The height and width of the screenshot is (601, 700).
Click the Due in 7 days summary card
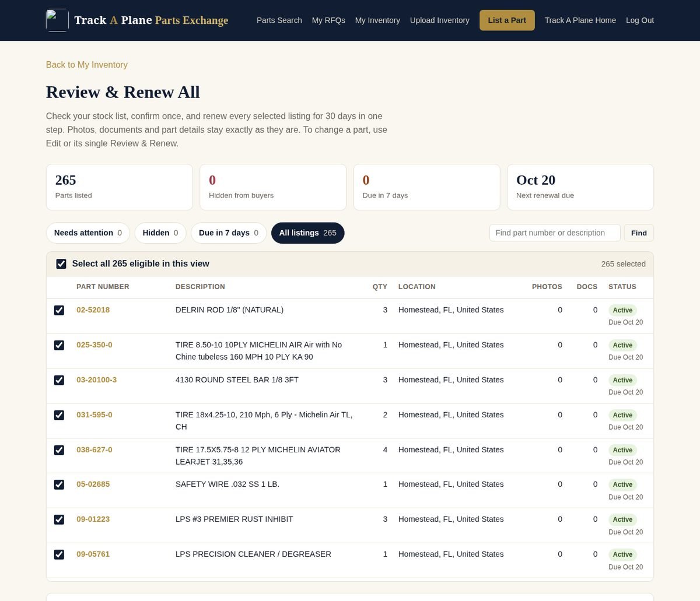[427, 187]
